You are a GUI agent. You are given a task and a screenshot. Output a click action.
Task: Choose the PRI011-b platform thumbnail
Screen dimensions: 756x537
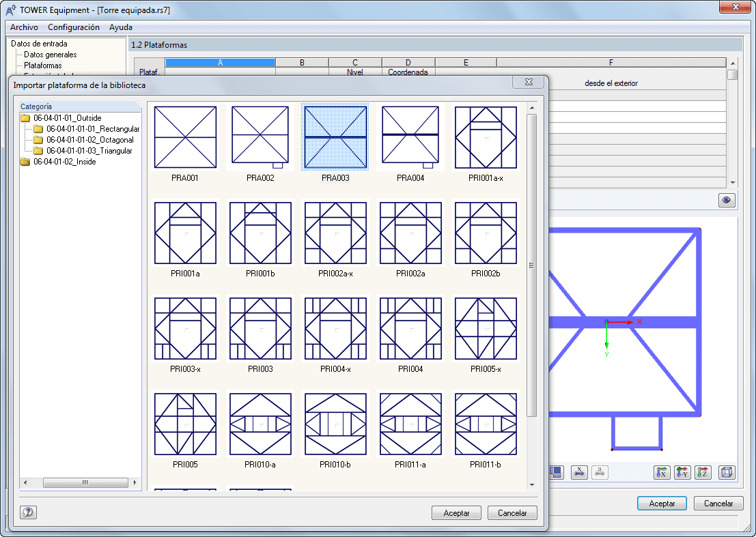486,424
